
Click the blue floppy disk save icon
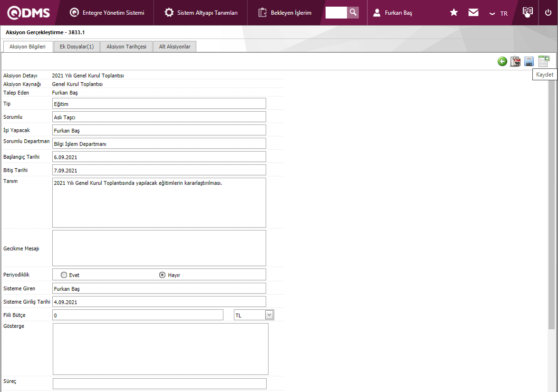[x=529, y=61]
